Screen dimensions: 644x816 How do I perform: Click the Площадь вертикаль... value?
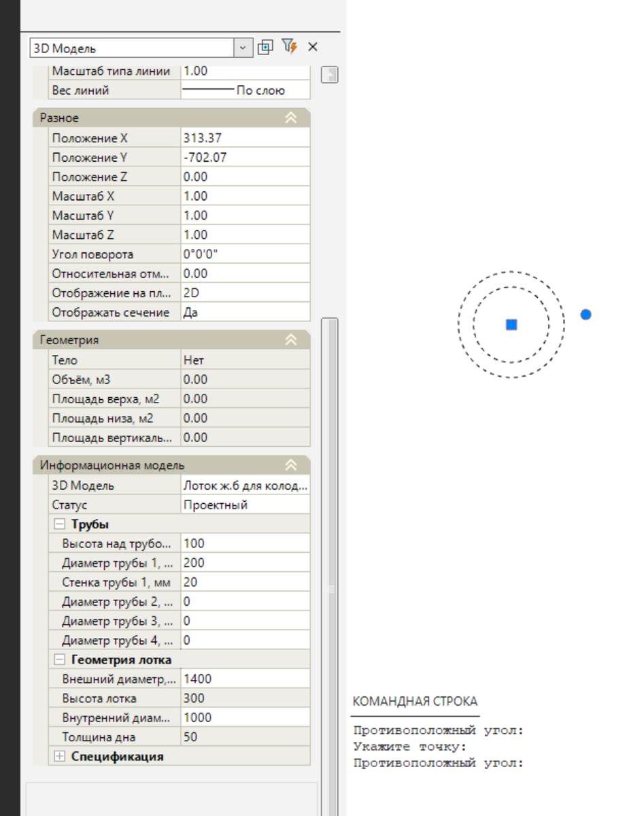coord(245,438)
